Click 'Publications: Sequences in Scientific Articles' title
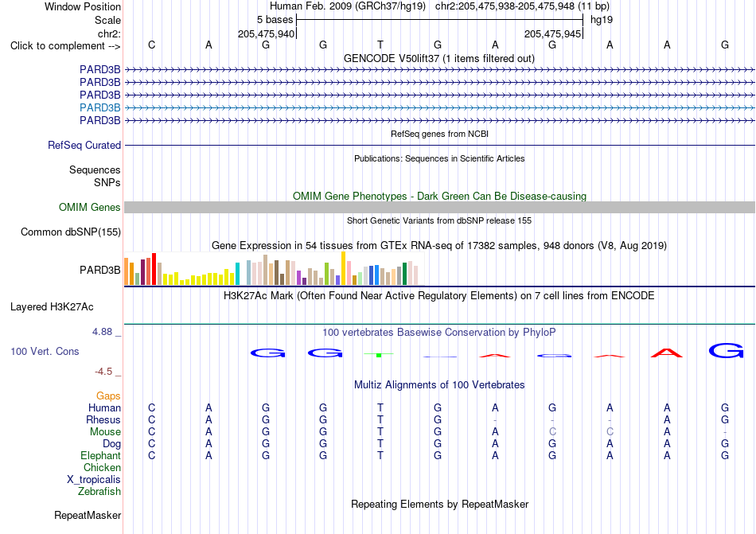Screen dimensions: 756x534 coord(439,158)
